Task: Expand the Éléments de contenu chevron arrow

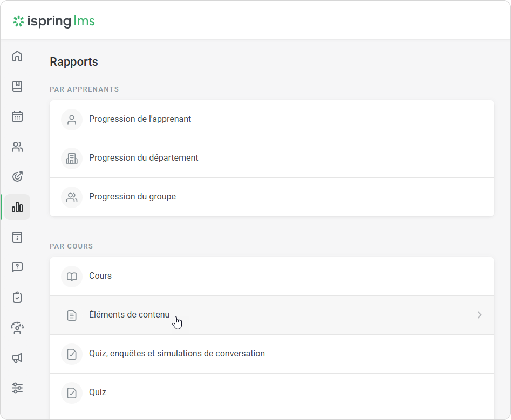Action: pyautogui.click(x=479, y=315)
